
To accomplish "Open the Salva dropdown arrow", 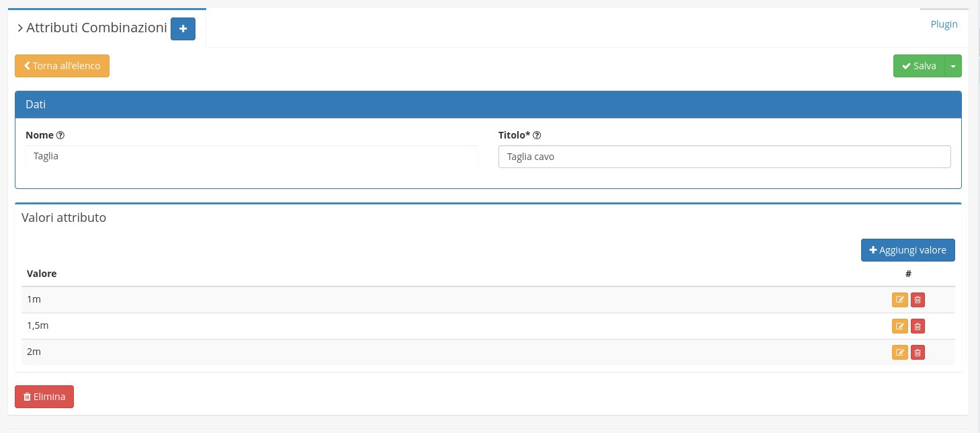I will pyautogui.click(x=953, y=66).
